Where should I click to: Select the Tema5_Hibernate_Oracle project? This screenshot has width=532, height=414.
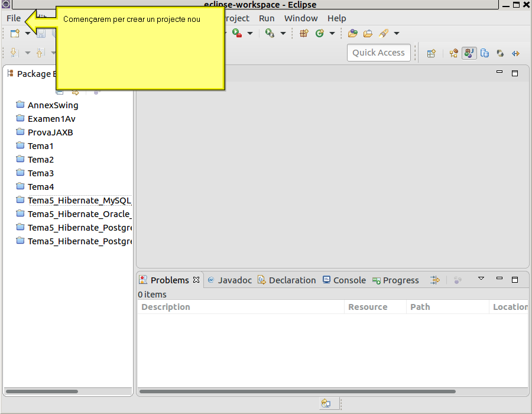click(74, 214)
